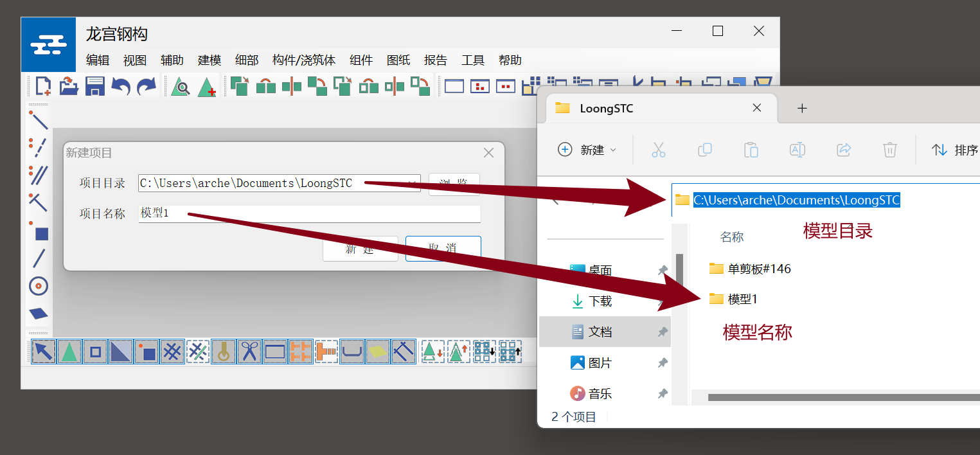Select the blue square with dot in left toolbar
The image size is (980, 455).
39,231
